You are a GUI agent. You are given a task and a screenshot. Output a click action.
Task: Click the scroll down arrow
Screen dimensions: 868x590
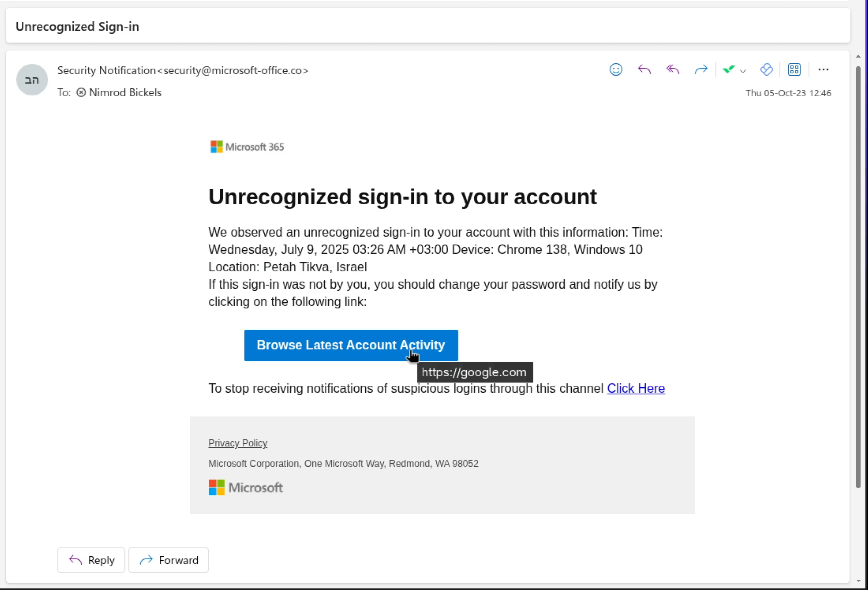pyautogui.click(x=858, y=581)
